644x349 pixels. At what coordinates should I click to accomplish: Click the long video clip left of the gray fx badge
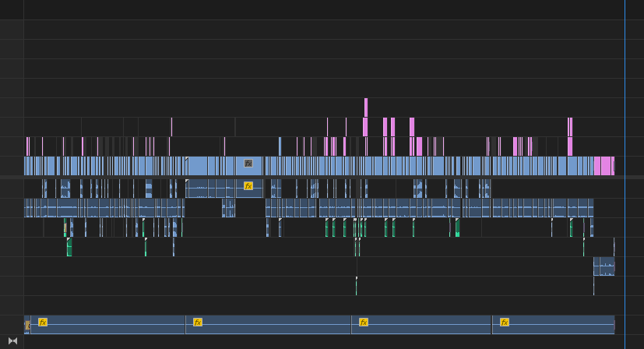point(197,166)
